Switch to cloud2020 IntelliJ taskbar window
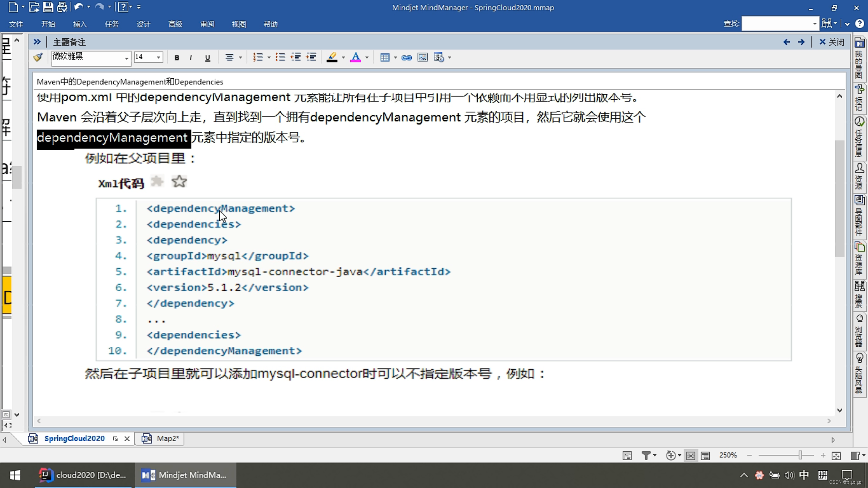 click(83, 475)
